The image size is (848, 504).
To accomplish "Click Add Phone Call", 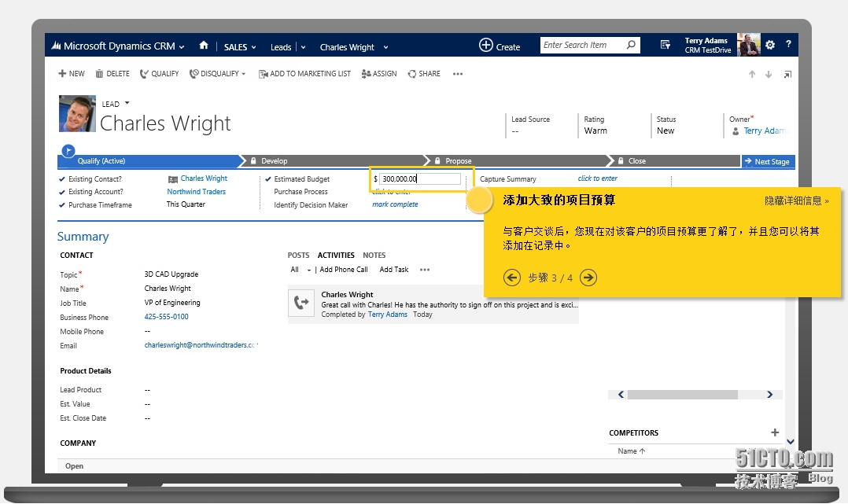I will click(344, 270).
